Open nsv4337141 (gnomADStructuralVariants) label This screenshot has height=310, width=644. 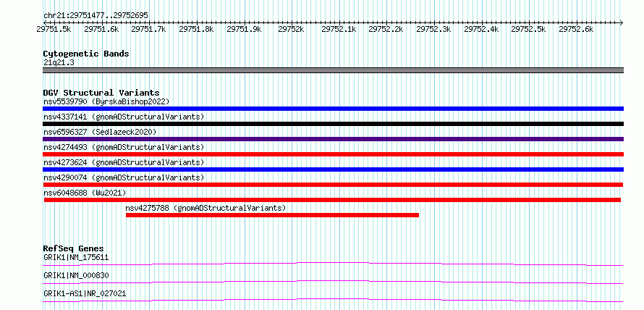[124, 117]
